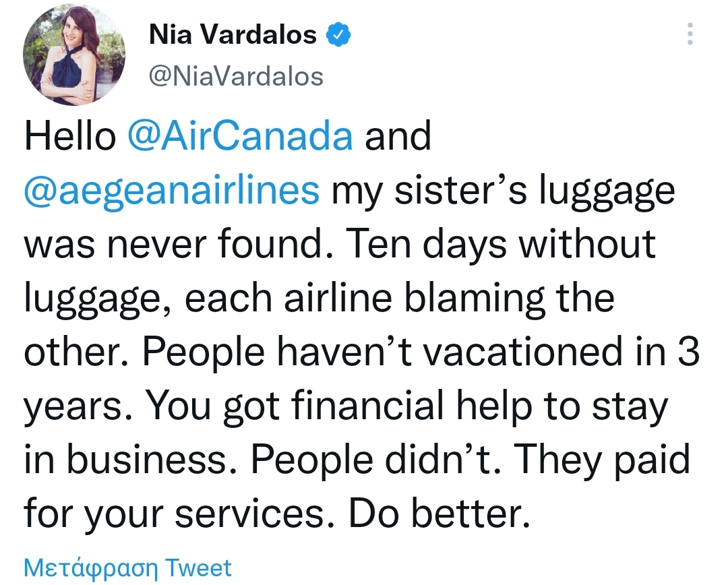This screenshot has width=728, height=585.
Task: Click the word "Μετάφραση" below the tweet
Action: [x=91, y=568]
